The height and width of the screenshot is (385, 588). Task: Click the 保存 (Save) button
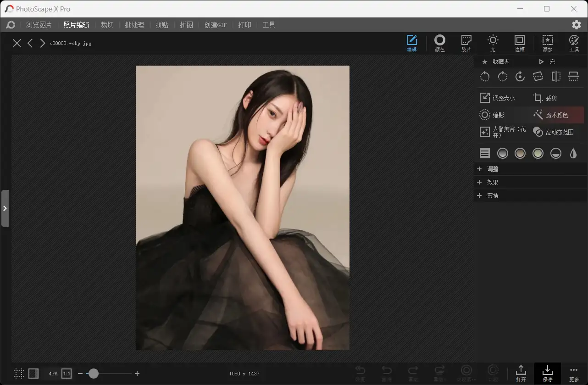coord(547,373)
